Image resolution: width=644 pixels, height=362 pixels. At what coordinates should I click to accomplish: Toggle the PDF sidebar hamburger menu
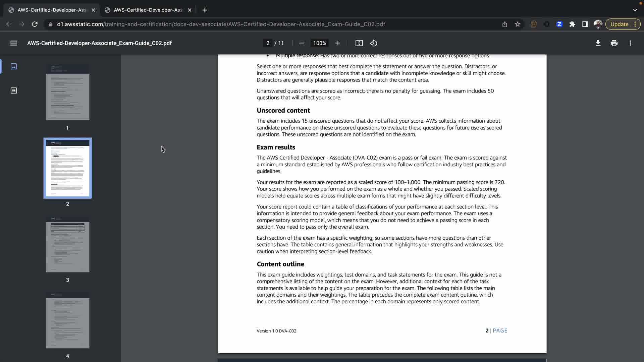[13, 43]
